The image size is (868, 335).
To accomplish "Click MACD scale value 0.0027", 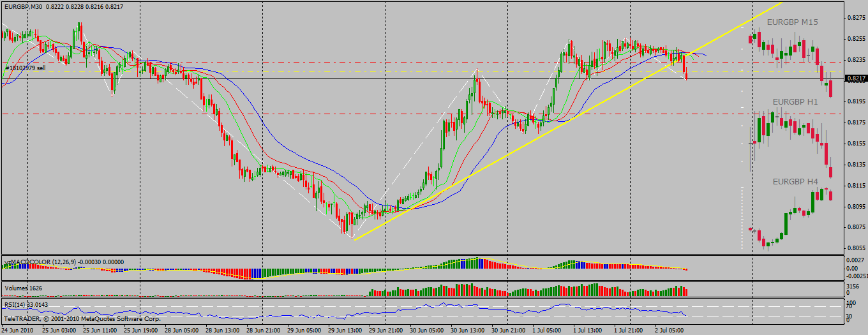I will pyautogui.click(x=854, y=260).
